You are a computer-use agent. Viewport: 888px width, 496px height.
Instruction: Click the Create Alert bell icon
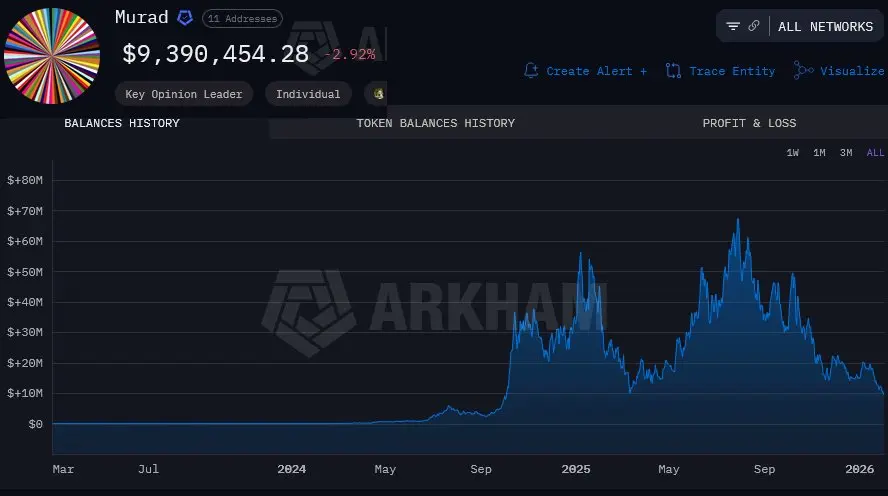pyautogui.click(x=531, y=71)
